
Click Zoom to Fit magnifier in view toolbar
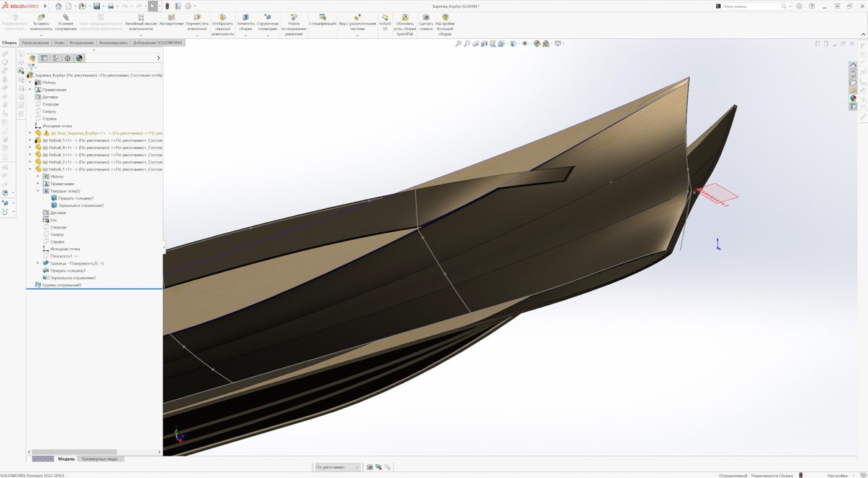coord(458,44)
